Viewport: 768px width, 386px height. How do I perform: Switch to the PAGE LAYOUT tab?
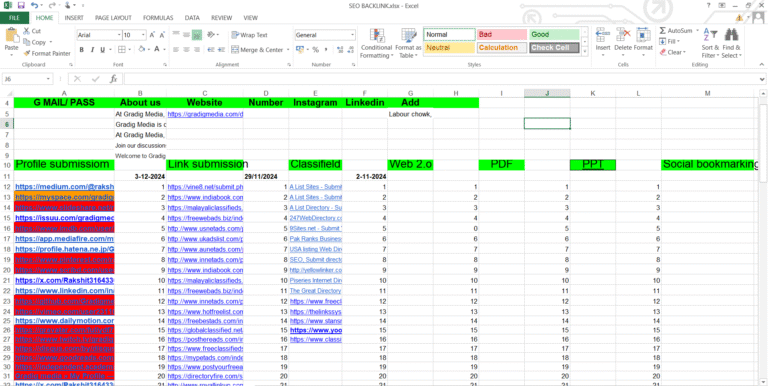[x=113, y=18]
